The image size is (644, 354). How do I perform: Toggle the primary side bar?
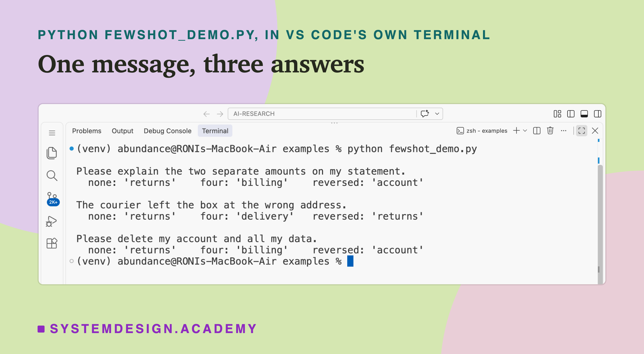(x=571, y=114)
